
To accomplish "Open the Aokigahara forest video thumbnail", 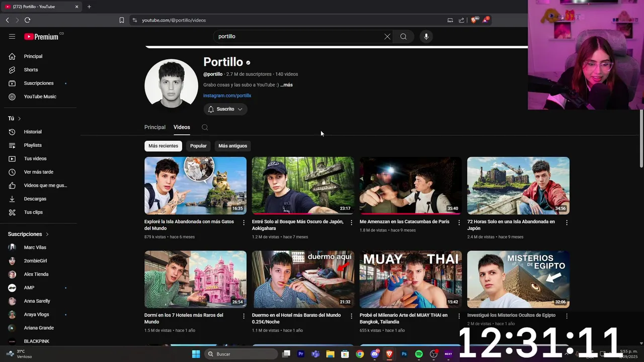I will tap(303, 186).
